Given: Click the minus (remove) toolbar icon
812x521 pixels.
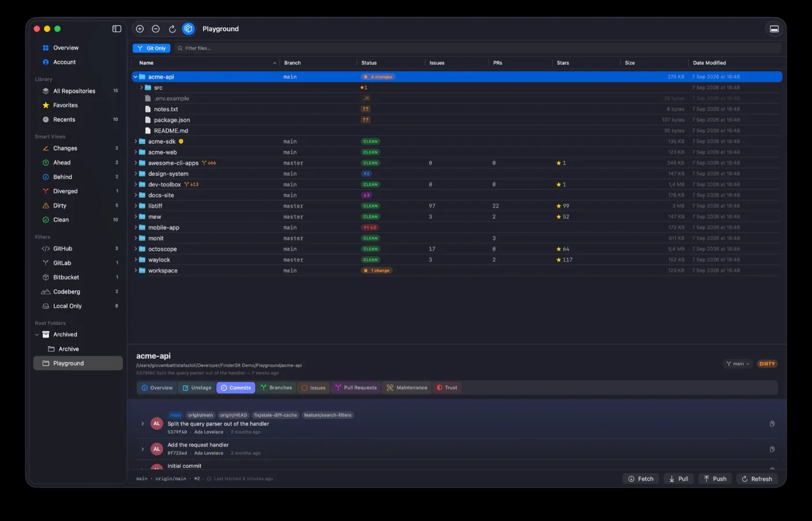Looking at the screenshot, I should [x=156, y=29].
